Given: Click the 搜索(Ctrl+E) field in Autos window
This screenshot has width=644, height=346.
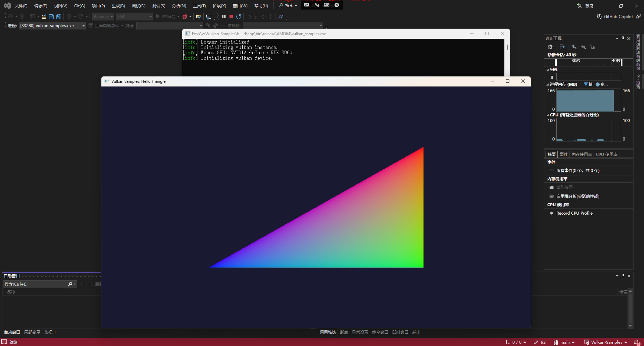Looking at the screenshot, I should [35, 284].
